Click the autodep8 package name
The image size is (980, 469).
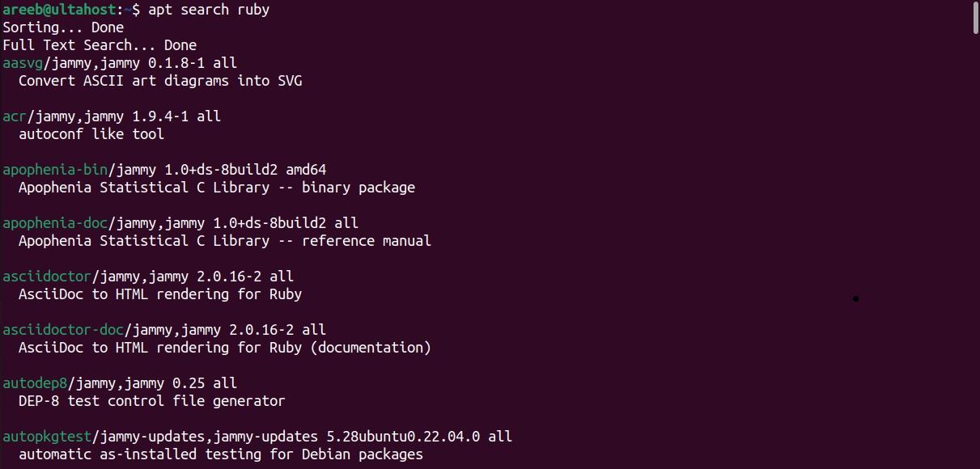(x=35, y=383)
